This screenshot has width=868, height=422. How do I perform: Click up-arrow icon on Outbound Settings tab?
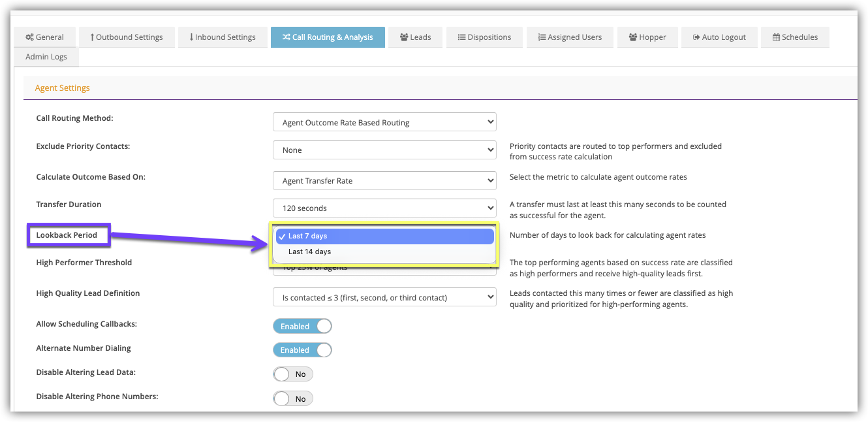(92, 37)
